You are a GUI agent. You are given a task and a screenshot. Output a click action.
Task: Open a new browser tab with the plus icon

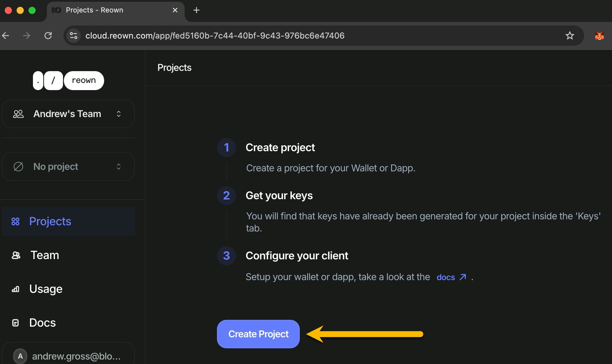(196, 10)
